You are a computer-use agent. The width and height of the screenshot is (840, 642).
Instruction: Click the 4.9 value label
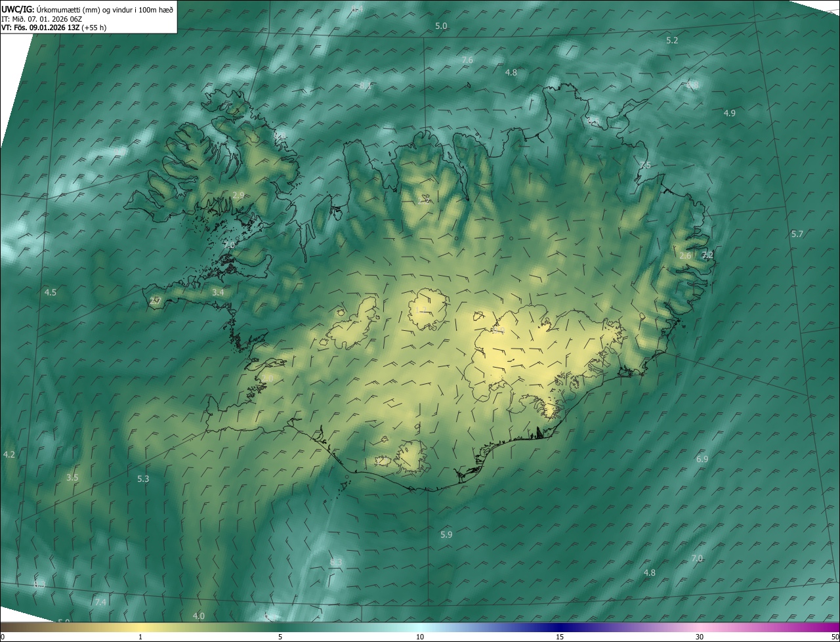[730, 114]
